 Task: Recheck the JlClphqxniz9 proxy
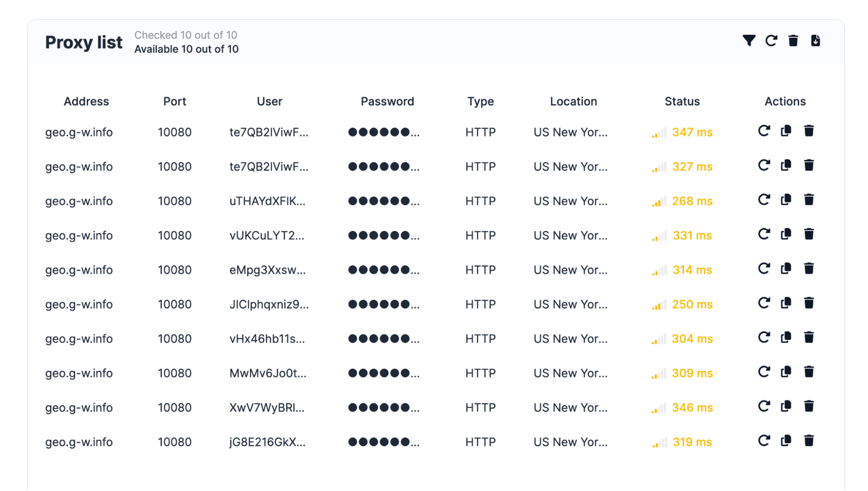point(764,303)
